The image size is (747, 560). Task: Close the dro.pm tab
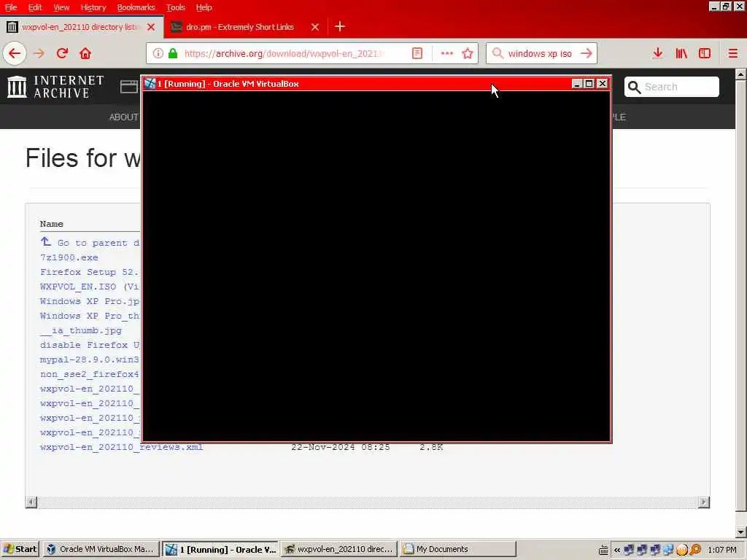click(315, 27)
